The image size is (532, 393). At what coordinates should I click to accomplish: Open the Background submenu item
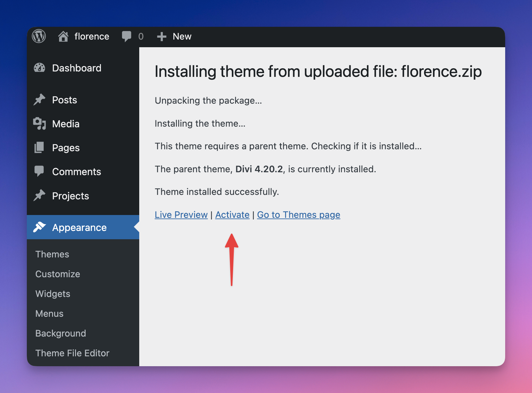coord(61,333)
